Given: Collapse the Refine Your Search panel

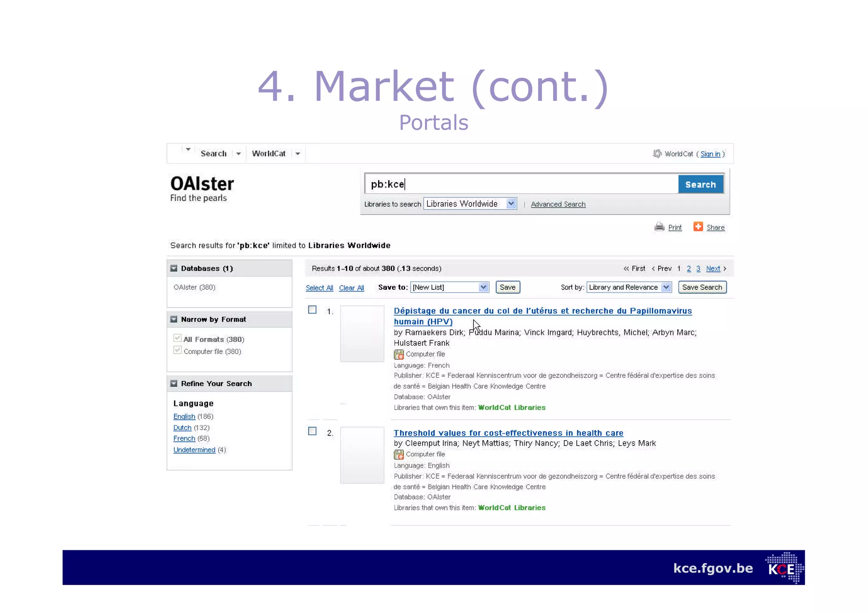Looking at the screenshot, I should (x=174, y=383).
